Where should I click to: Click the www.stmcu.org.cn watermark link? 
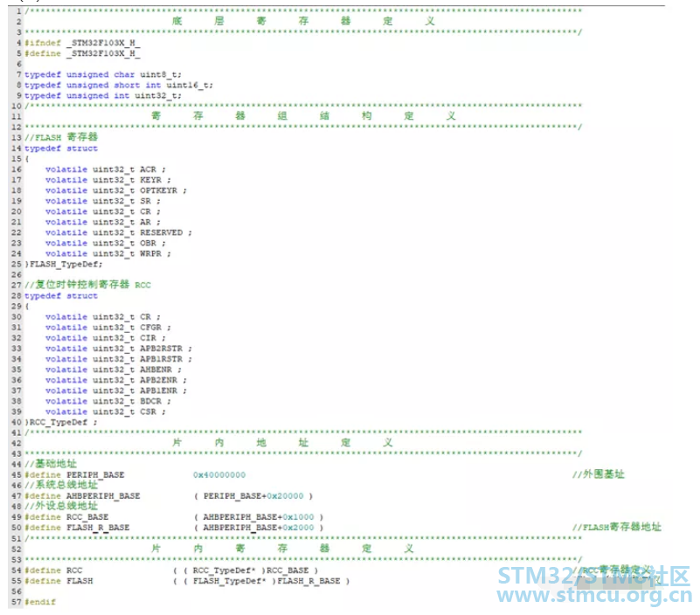pos(593,597)
